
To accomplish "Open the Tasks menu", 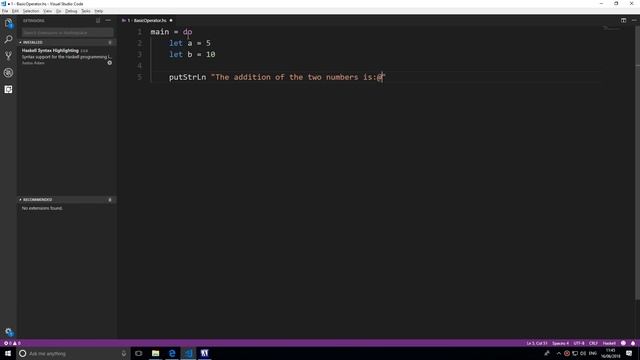I will click(x=86, y=11).
